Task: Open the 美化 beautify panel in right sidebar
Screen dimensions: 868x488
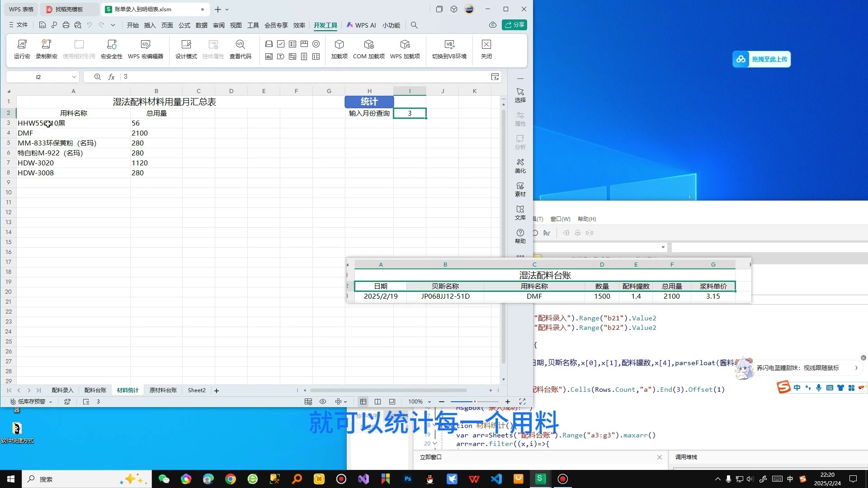Action: 520,165
